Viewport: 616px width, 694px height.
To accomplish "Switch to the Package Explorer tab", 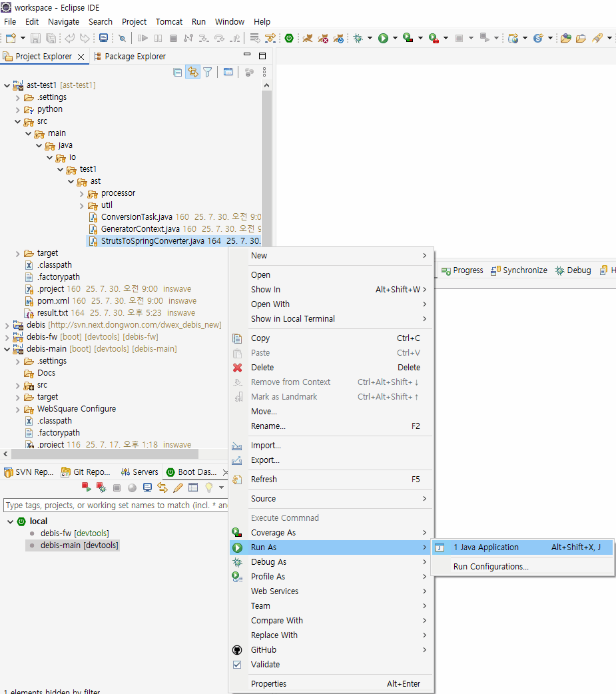I will pyautogui.click(x=130, y=56).
